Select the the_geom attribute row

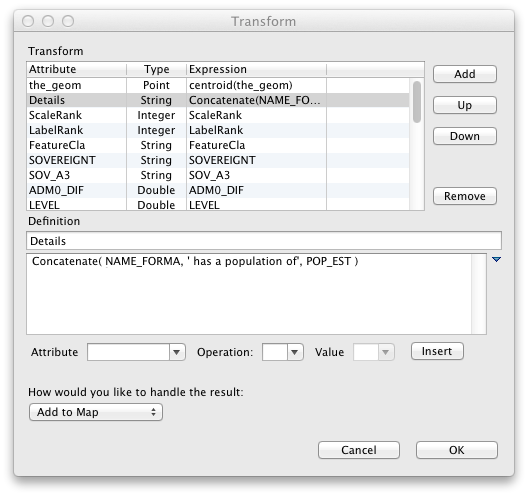point(218,85)
